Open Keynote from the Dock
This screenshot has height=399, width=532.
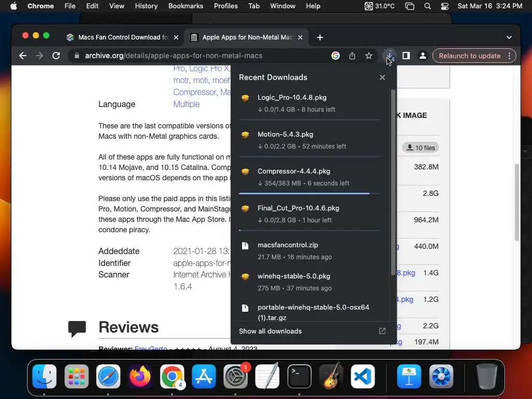[409, 377]
